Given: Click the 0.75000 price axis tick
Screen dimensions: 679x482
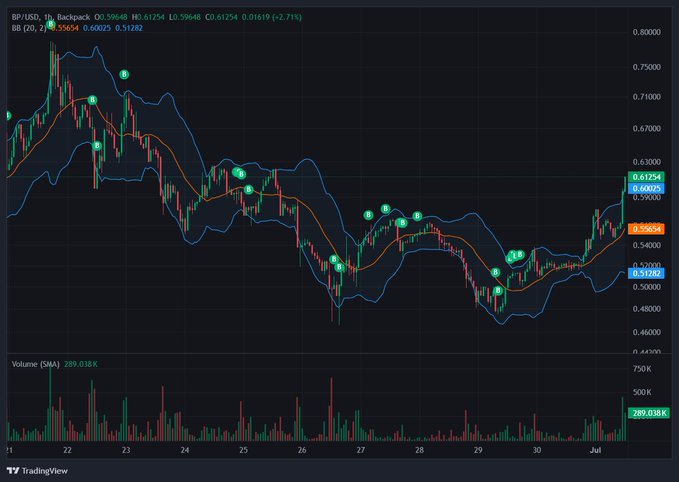Looking at the screenshot, I should click(647, 67).
